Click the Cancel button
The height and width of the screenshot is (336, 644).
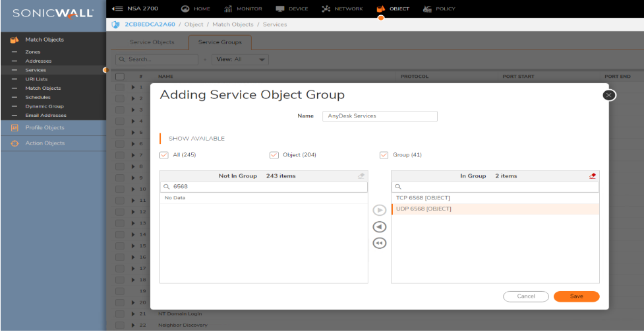point(525,296)
